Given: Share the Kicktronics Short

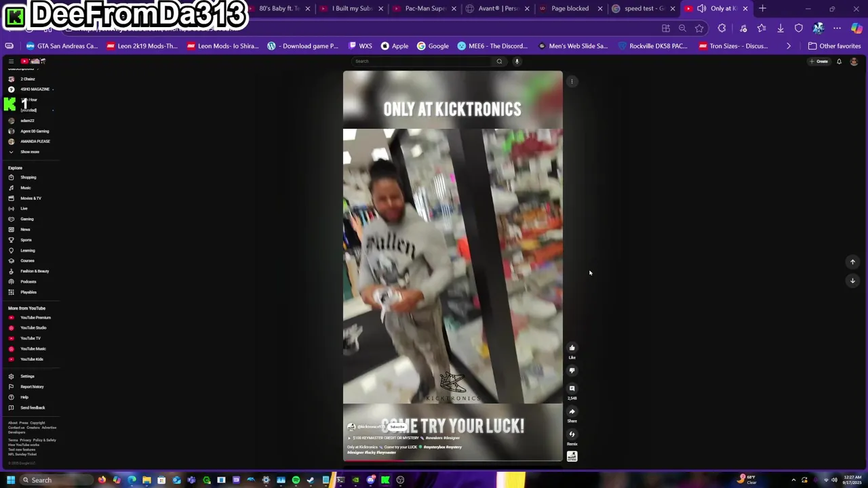Looking at the screenshot, I should 572,411.
